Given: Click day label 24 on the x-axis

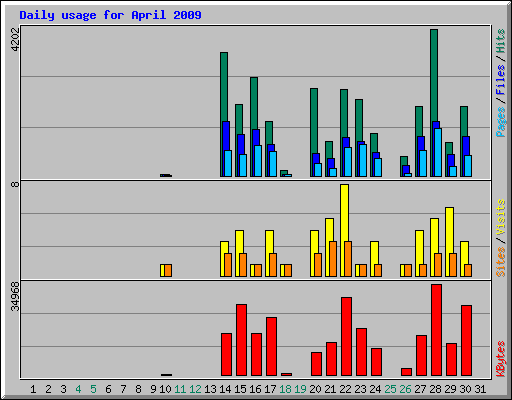Looking at the screenshot, I should pos(375,389).
